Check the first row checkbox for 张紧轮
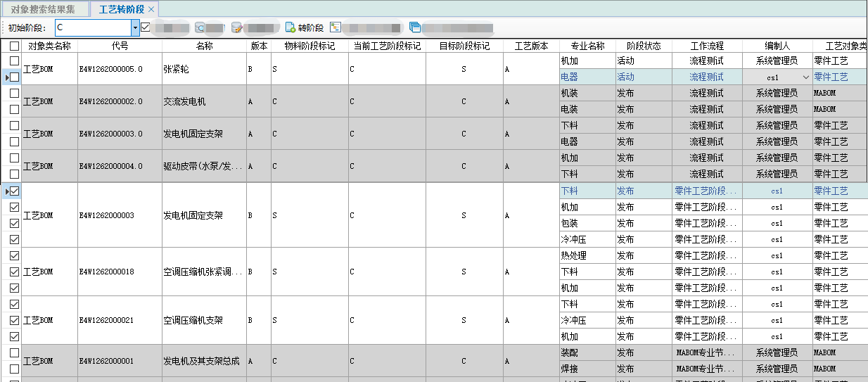 tap(14, 61)
